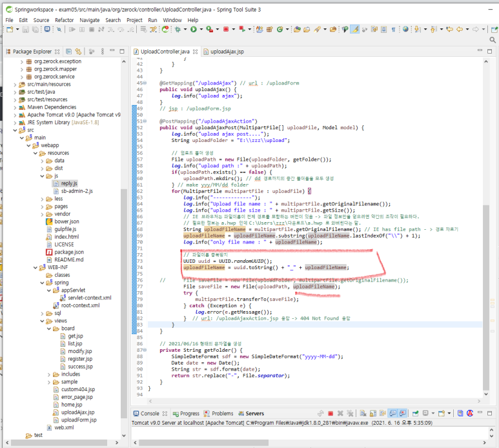The width and height of the screenshot is (499, 448).
Task: Click the New Java Class green C icon
Action: pyautogui.click(x=280, y=29)
